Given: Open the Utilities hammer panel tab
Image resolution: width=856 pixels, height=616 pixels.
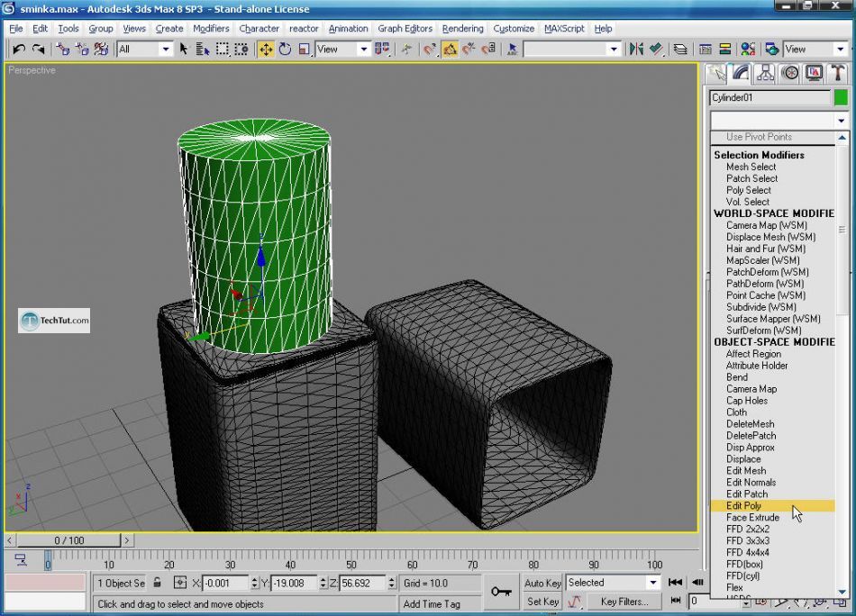Looking at the screenshot, I should pyautogui.click(x=838, y=73).
